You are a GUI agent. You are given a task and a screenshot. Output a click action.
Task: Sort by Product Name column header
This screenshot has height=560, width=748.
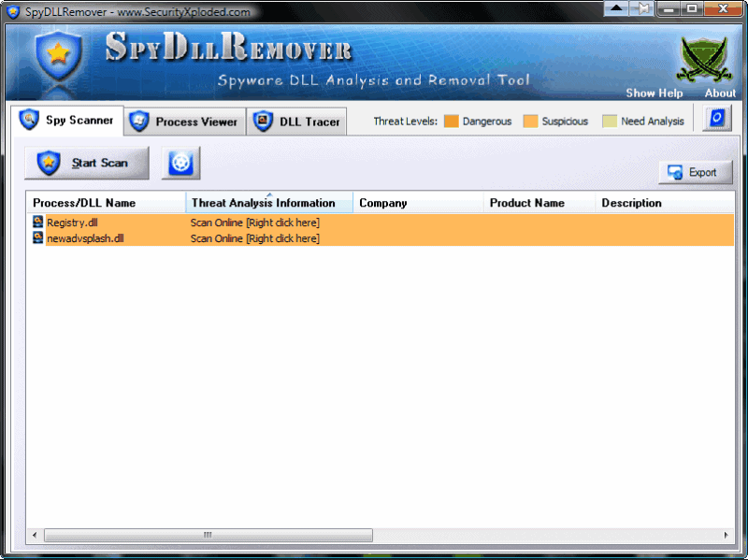[539, 203]
